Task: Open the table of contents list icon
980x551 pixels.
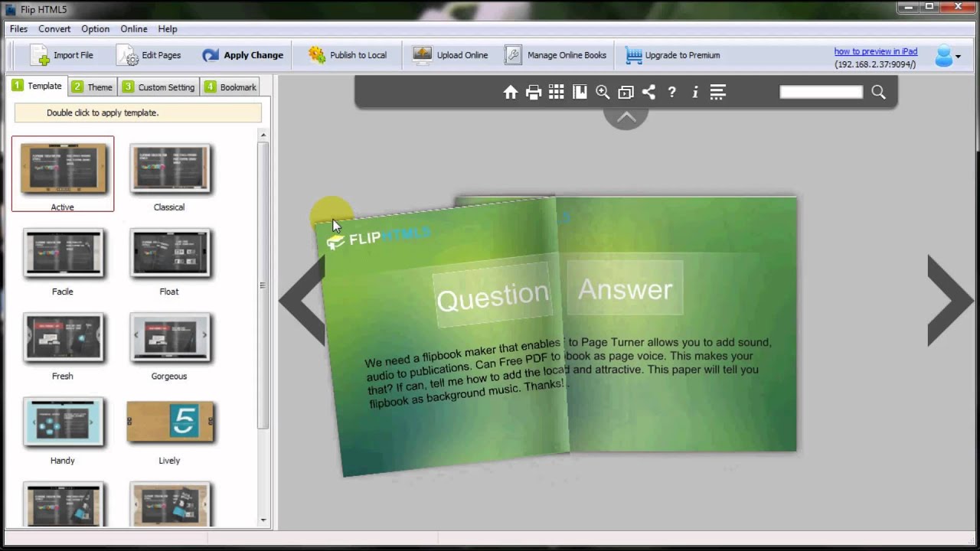Action: 717,92
